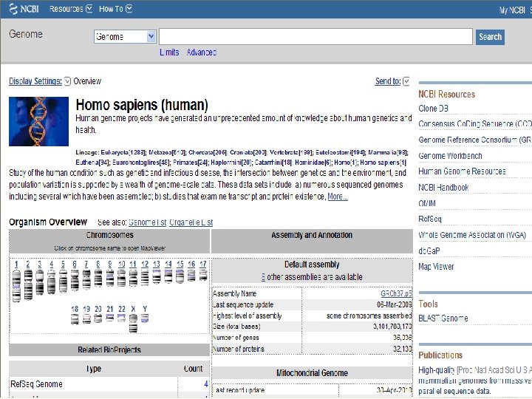The height and width of the screenshot is (399, 532).
Task: Open chromosome 13 in MapViewer
Action: click(157, 264)
